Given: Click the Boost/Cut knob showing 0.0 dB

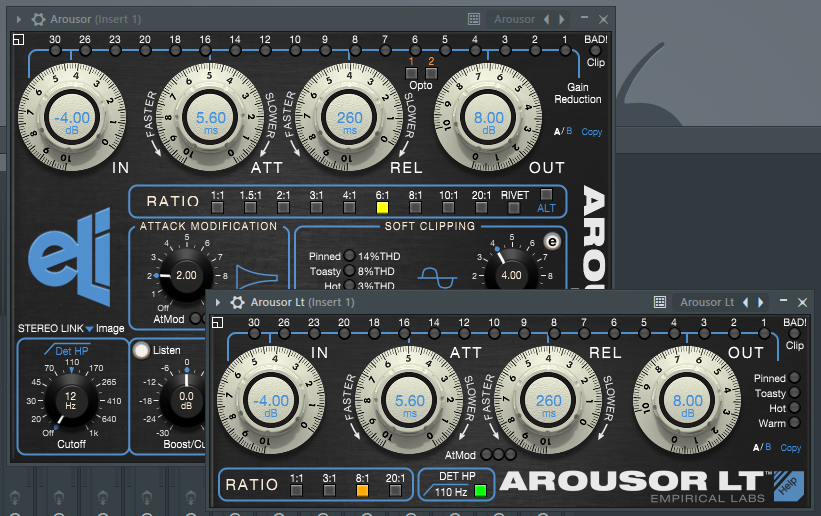Looking at the screenshot, I should pos(184,400).
